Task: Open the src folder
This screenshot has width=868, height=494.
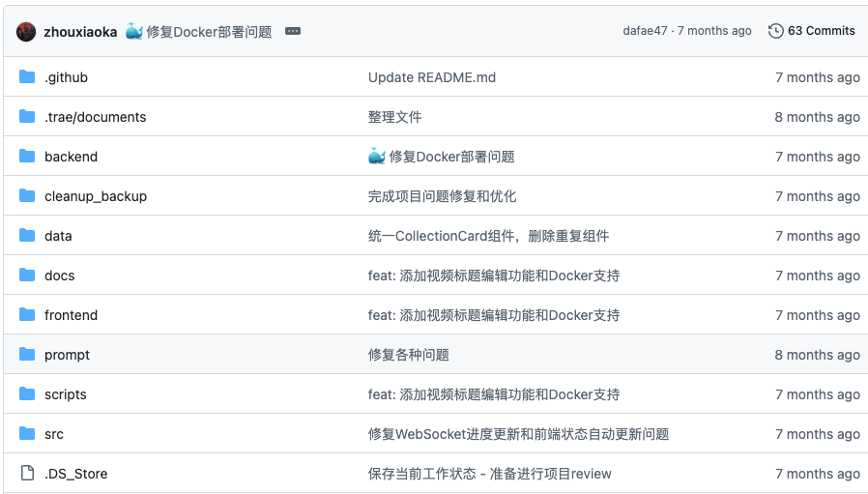Action: tap(54, 435)
